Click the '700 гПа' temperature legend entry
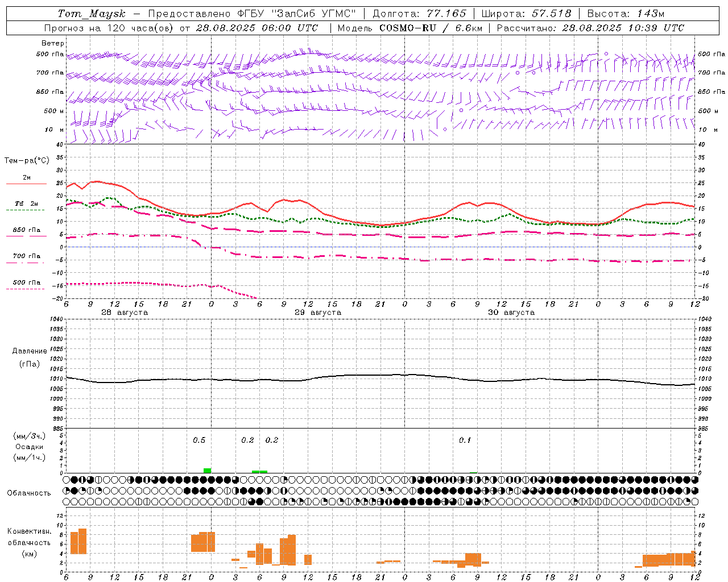 (26, 256)
